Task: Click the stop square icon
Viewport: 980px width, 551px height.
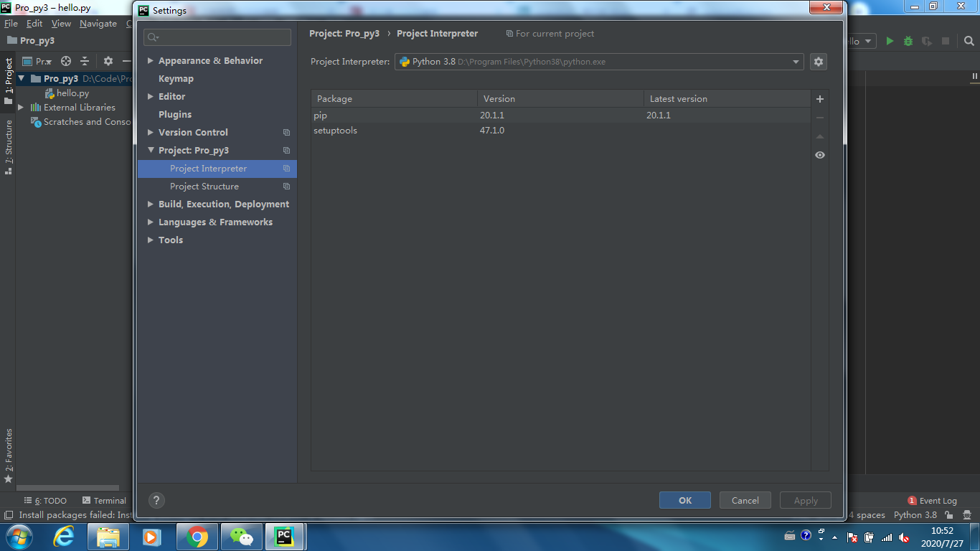Action: pos(946,42)
